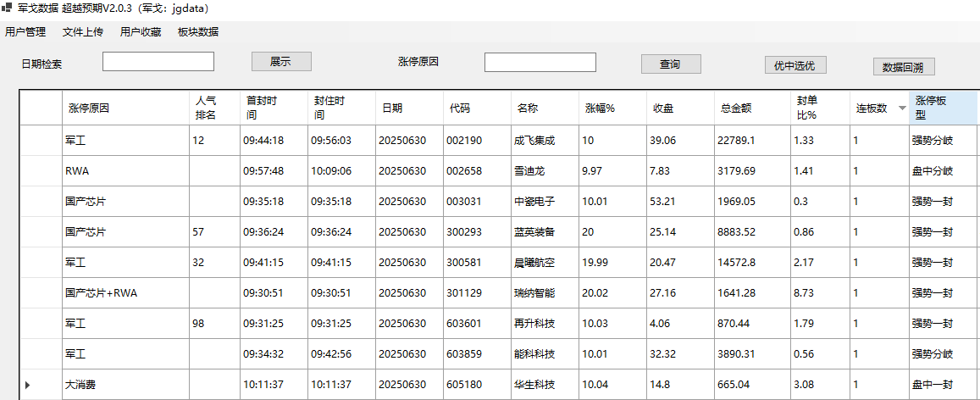Click the 优中选优 button
Screen dimensions: 980x400
point(795,65)
